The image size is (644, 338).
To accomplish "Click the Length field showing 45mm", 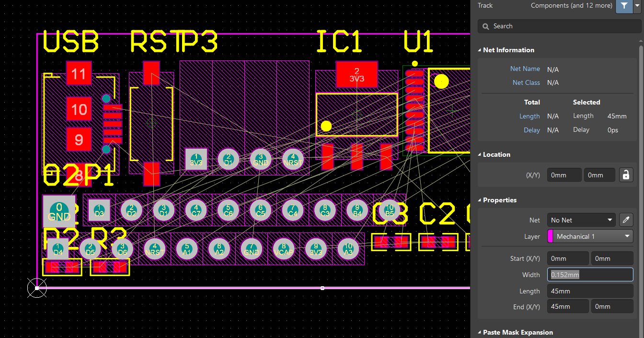I will click(x=590, y=291).
